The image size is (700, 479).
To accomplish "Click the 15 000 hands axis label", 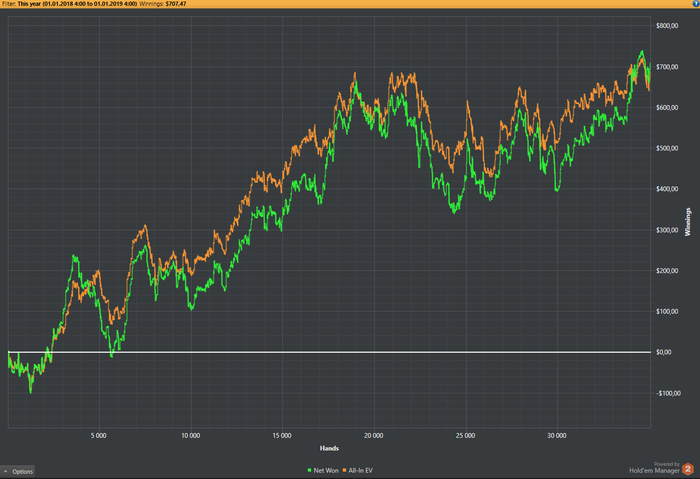I will pos(282,436).
